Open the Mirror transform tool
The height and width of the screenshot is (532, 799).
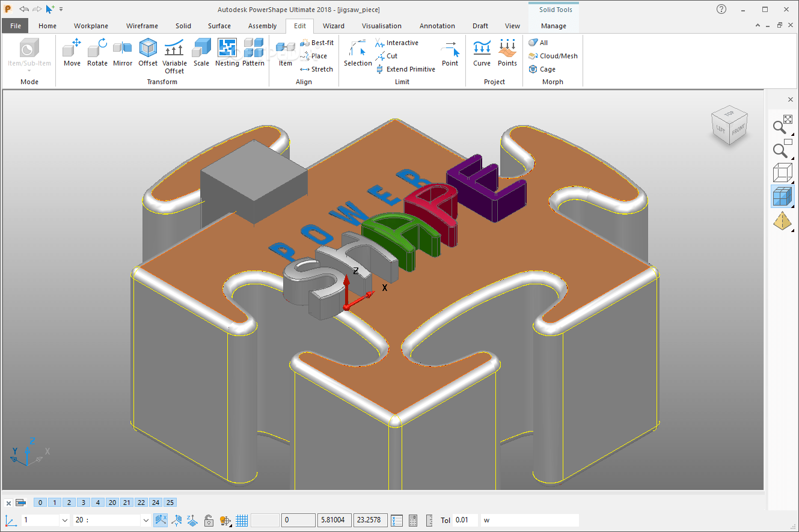click(x=122, y=53)
